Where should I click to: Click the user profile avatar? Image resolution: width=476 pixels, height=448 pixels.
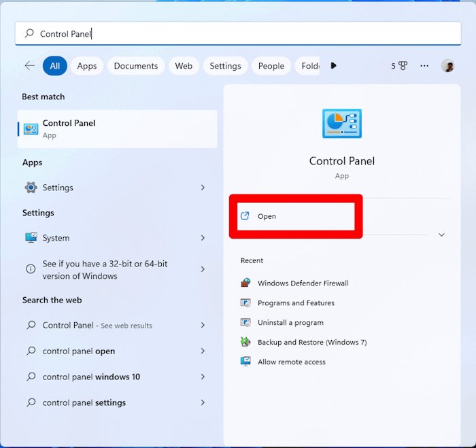coord(447,65)
